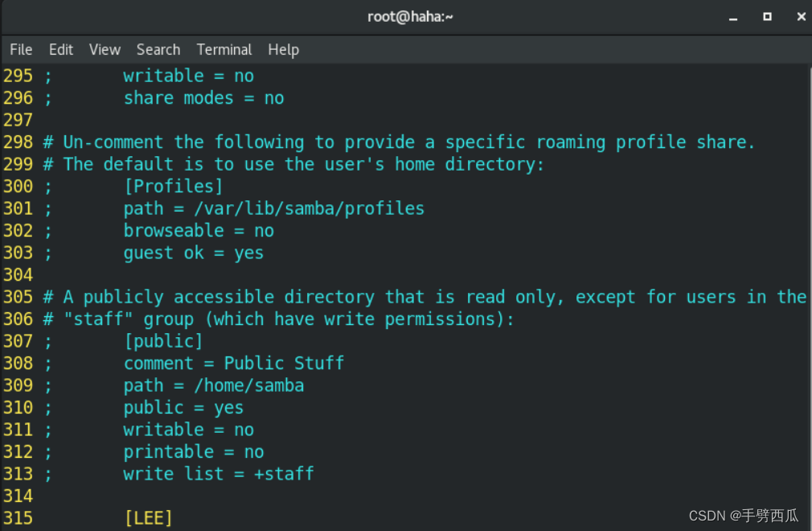Viewport: 812px width, 531px height.
Task: Close the terminal window
Action: pos(801,17)
